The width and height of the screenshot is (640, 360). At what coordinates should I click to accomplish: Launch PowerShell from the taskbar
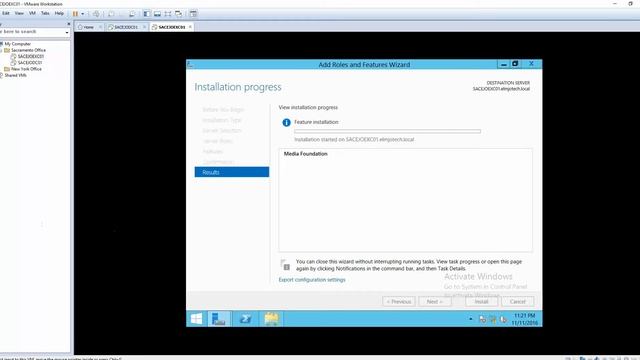point(245,319)
